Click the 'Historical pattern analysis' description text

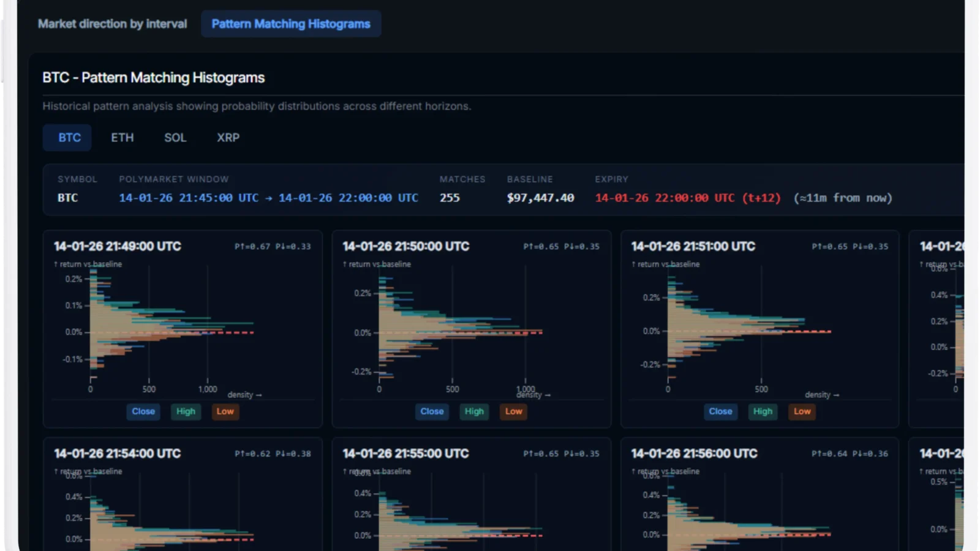(x=257, y=106)
